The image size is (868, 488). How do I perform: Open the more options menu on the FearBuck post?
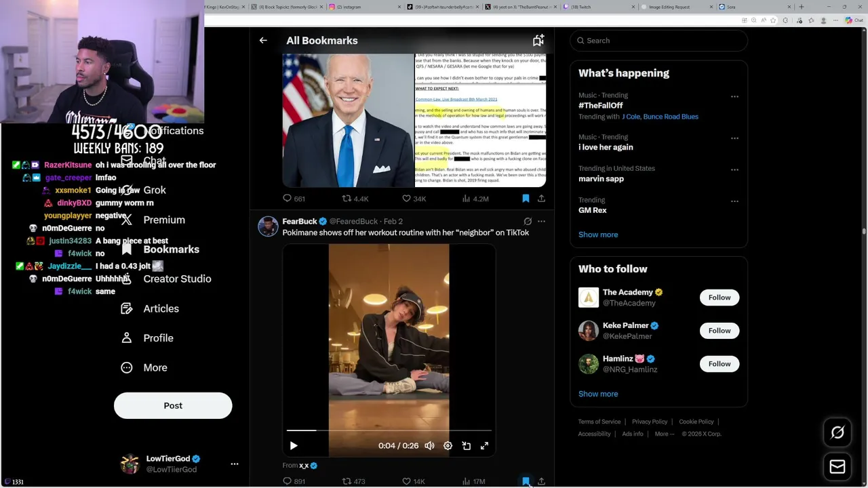(x=541, y=221)
